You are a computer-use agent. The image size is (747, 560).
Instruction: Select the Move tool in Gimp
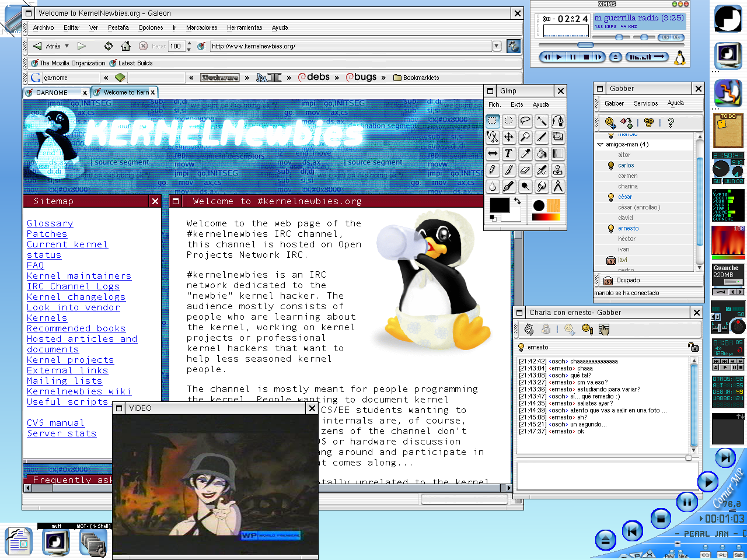pyautogui.click(x=509, y=137)
